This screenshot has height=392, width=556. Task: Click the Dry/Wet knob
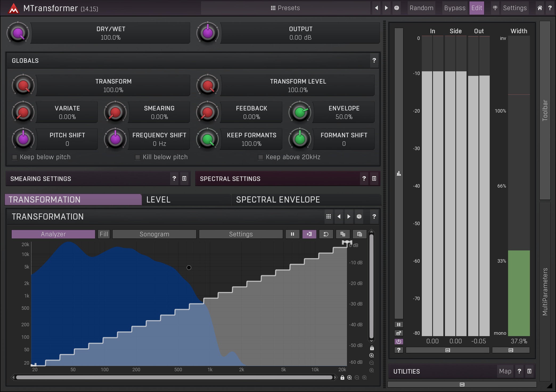18,33
